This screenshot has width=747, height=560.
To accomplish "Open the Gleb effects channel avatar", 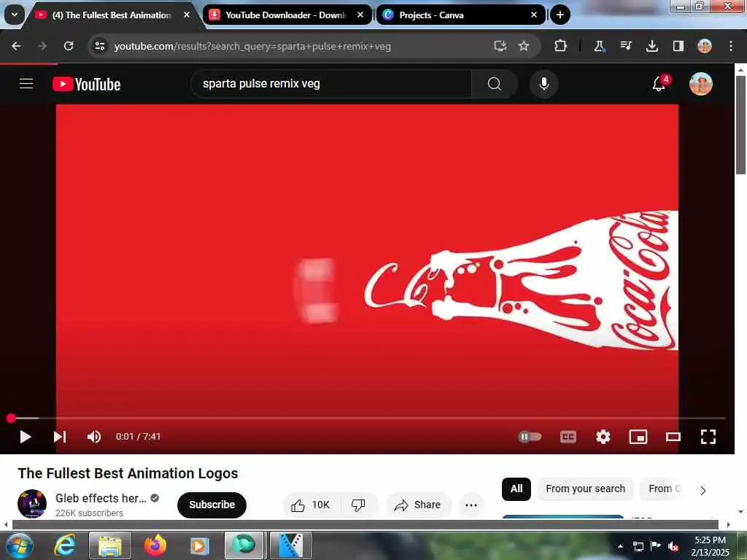I will click(32, 504).
